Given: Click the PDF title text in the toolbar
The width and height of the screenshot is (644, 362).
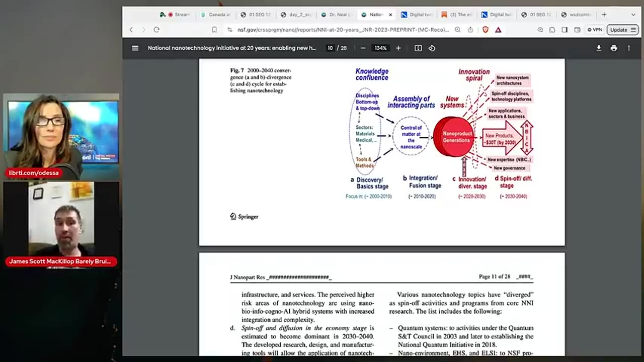Looking at the screenshot, I should [231, 48].
